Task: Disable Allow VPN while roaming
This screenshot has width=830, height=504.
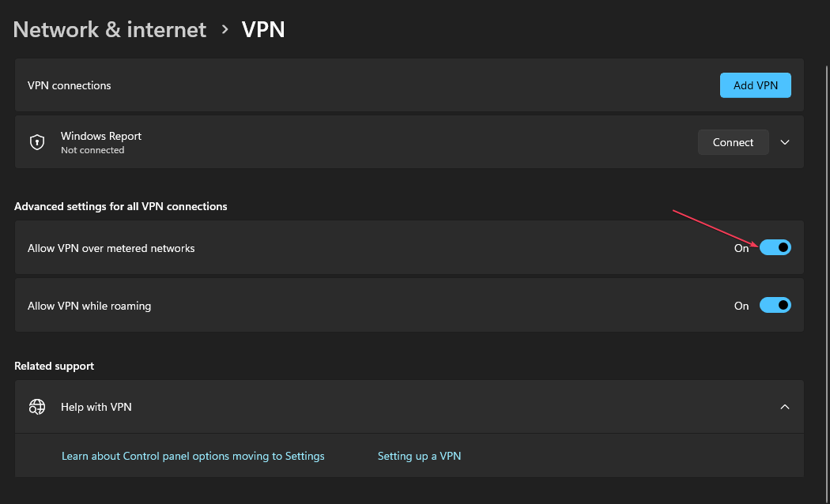Action: click(x=775, y=305)
